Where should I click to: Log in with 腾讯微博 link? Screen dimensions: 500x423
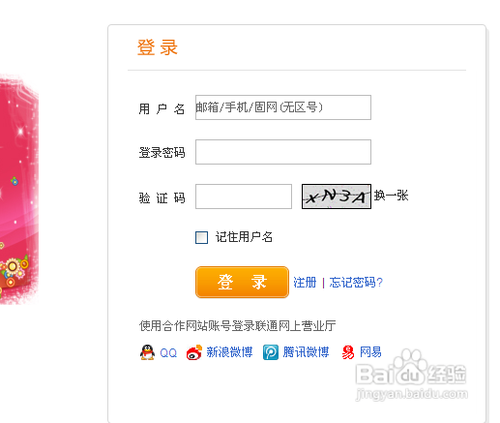click(x=306, y=352)
